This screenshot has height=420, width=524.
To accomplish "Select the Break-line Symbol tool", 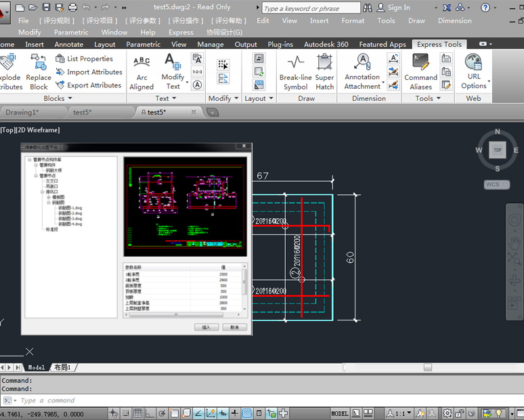I will pyautogui.click(x=295, y=72).
